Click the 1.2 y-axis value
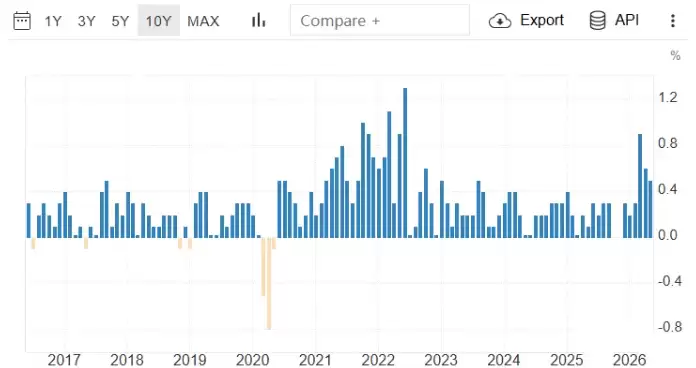The image size is (696, 368). (668, 97)
